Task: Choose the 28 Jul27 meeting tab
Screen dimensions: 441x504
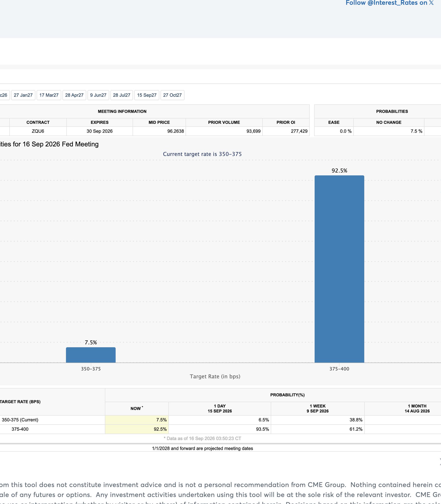Action: pyautogui.click(x=122, y=95)
